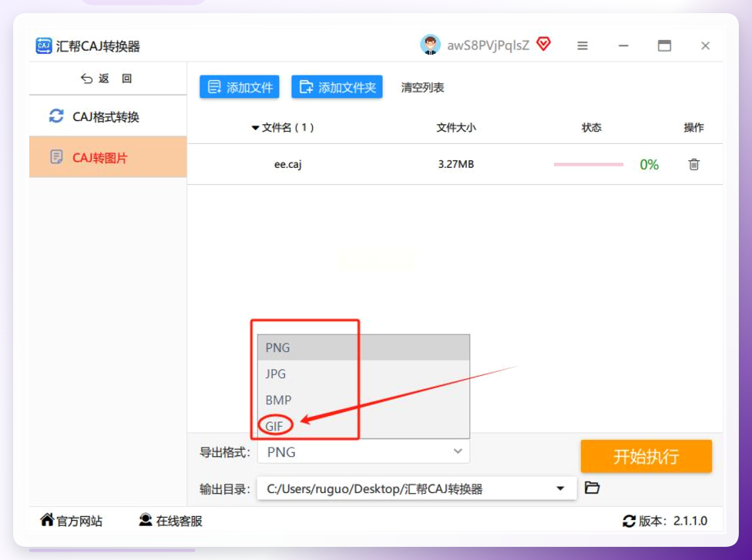
Task: Open 在线客服 support link
Action: coord(171,521)
